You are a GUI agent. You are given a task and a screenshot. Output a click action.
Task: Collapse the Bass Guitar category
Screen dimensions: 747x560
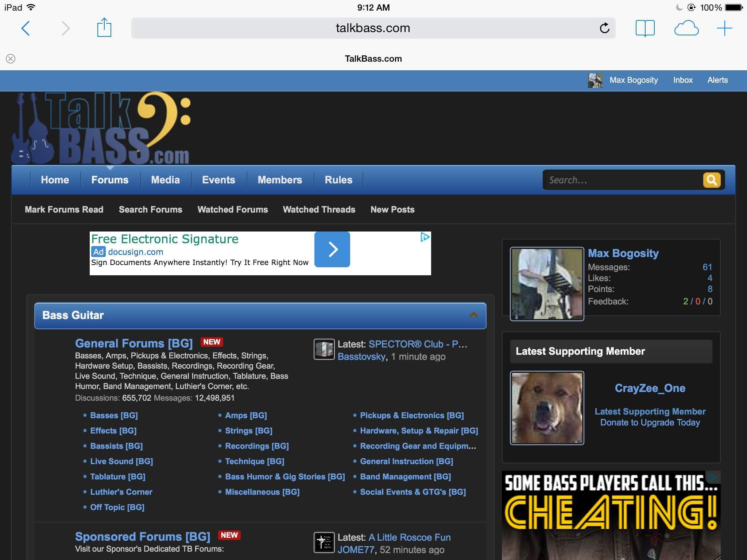pos(474,315)
